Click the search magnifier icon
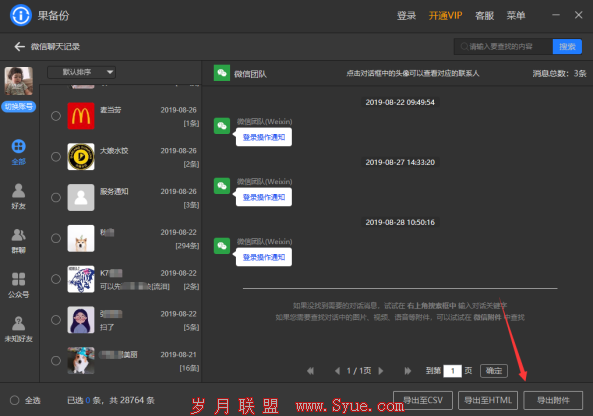Image resolution: width=593 pixels, height=416 pixels. [x=464, y=47]
